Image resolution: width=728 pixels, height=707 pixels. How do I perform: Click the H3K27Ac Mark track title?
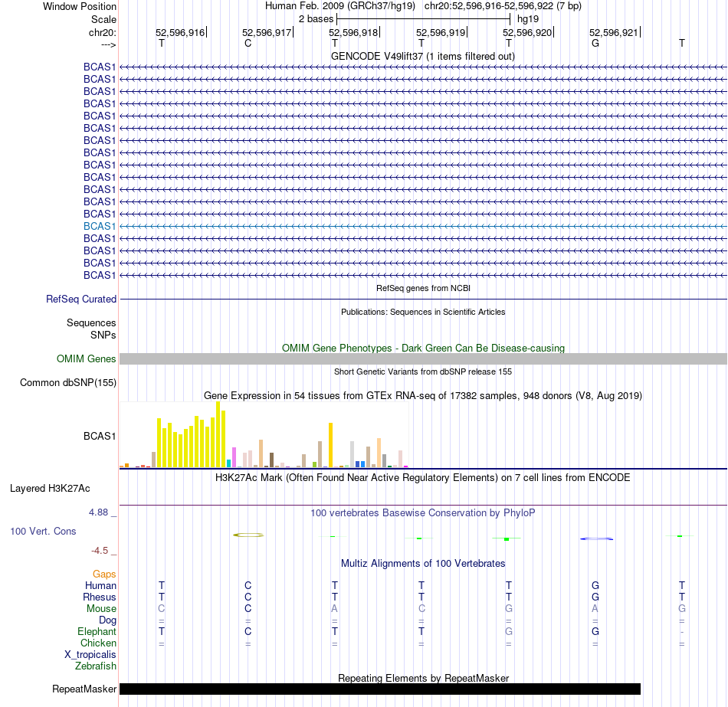(422, 478)
